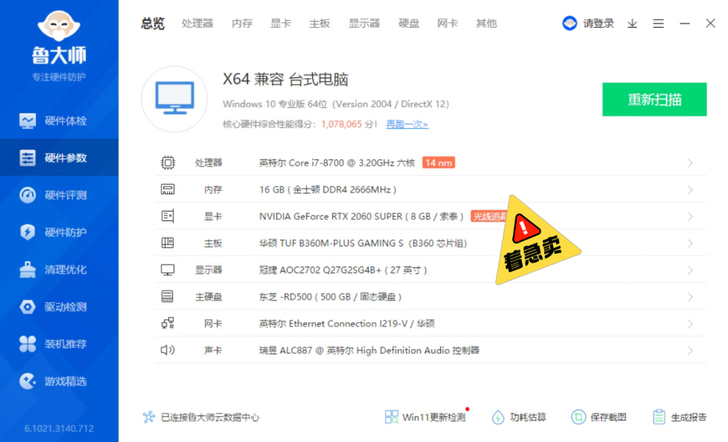Open 游戏精选 games section
The width and height of the screenshot is (728, 442).
click(x=59, y=381)
